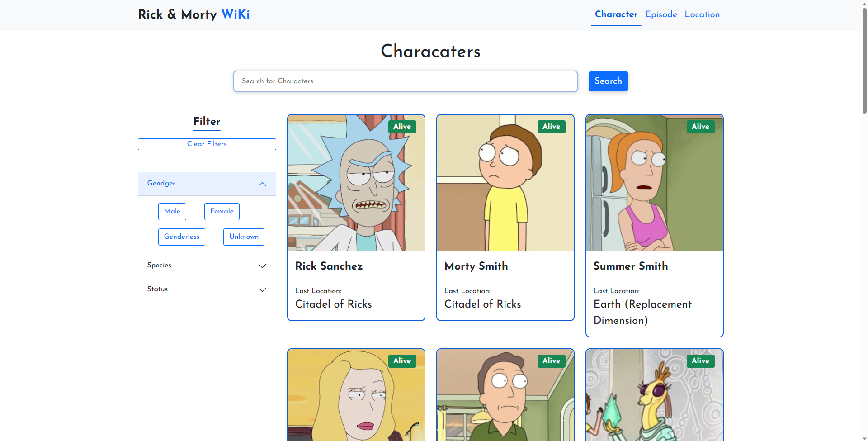Open the blonde woman character card image
This screenshot has height=441, width=868.
(356, 395)
